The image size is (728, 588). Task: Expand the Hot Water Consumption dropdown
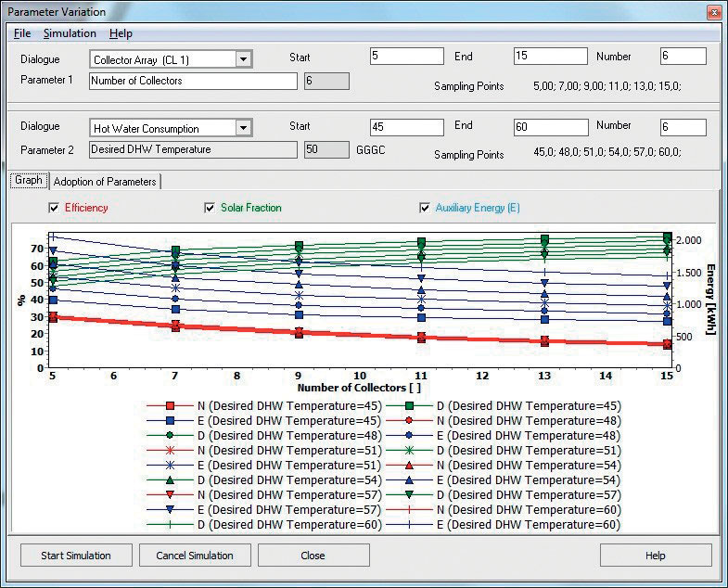coord(243,128)
